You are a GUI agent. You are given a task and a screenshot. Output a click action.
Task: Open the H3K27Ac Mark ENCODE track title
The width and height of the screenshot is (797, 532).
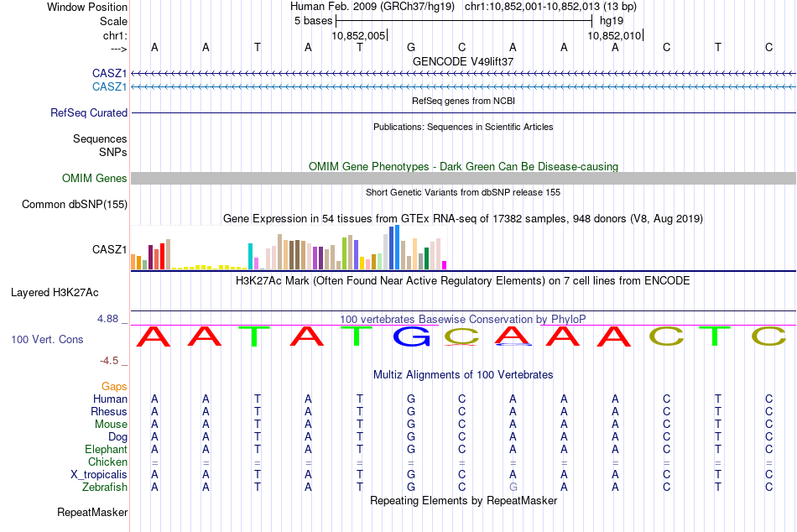point(463,281)
